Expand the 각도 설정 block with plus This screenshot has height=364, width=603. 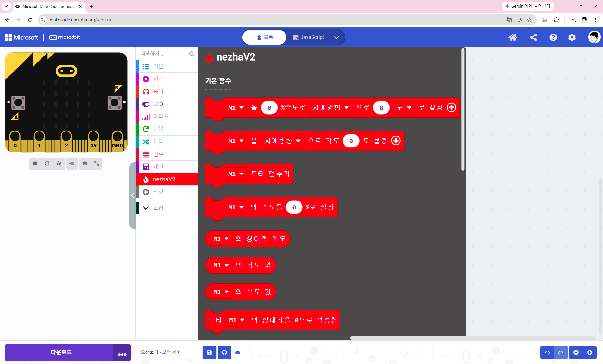(x=396, y=141)
